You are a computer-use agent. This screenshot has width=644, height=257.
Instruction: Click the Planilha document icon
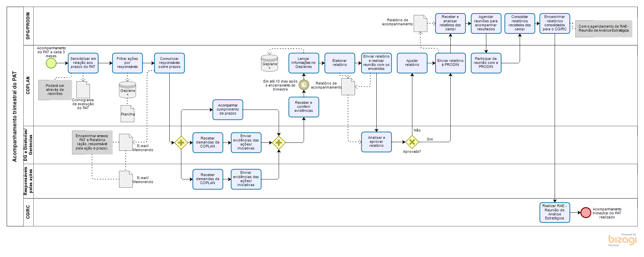(x=128, y=114)
